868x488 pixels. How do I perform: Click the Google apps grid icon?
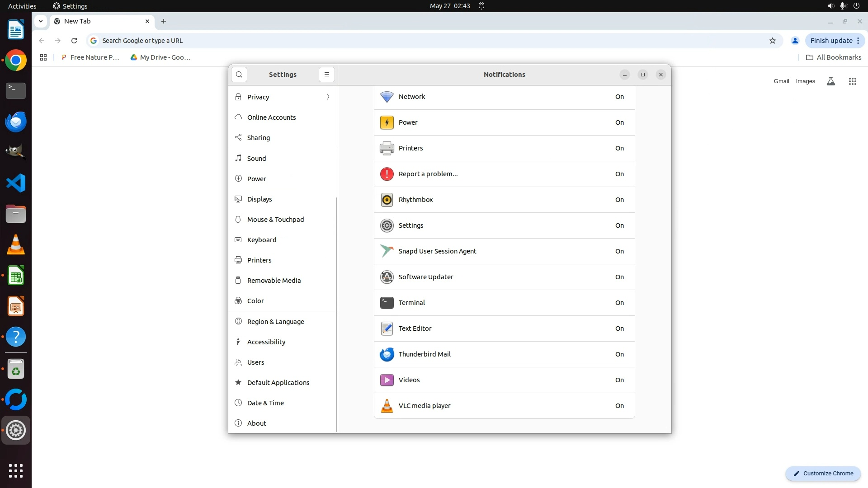pos(852,81)
